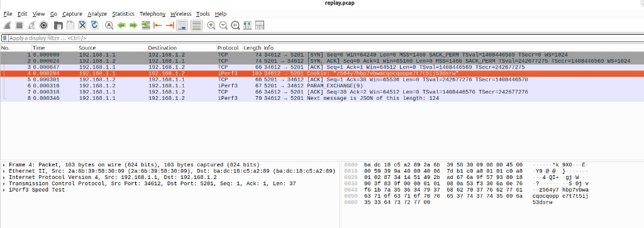Image resolution: width=644 pixels, height=228 pixels.
Task: Select packet 2 SYN, ACK row
Action: pyautogui.click(x=322, y=61)
